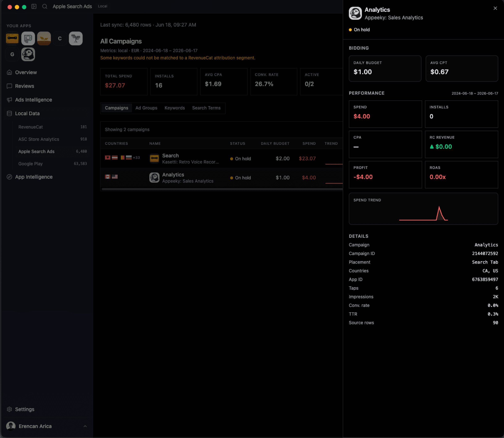Select the app labeled C
This screenshot has height=438, width=504.
pyautogui.click(x=60, y=38)
